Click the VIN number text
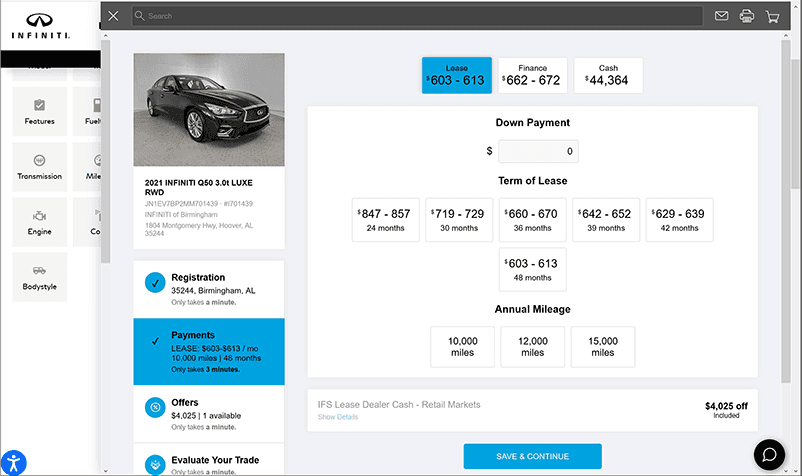This screenshot has width=802, height=476. (181, 203)
